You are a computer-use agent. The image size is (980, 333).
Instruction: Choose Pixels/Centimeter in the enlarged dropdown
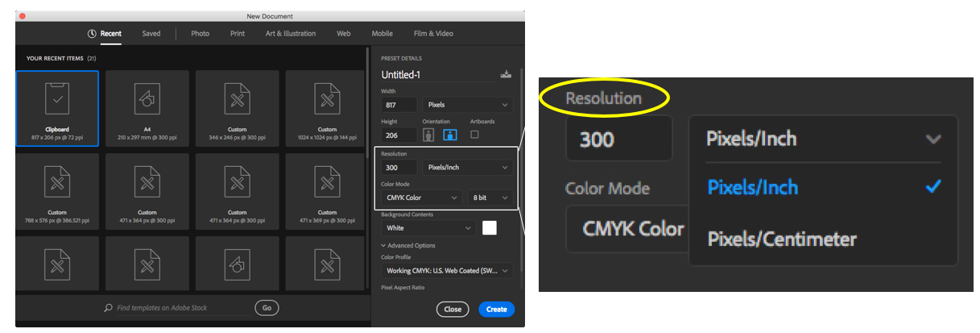(x=781, y=239)
